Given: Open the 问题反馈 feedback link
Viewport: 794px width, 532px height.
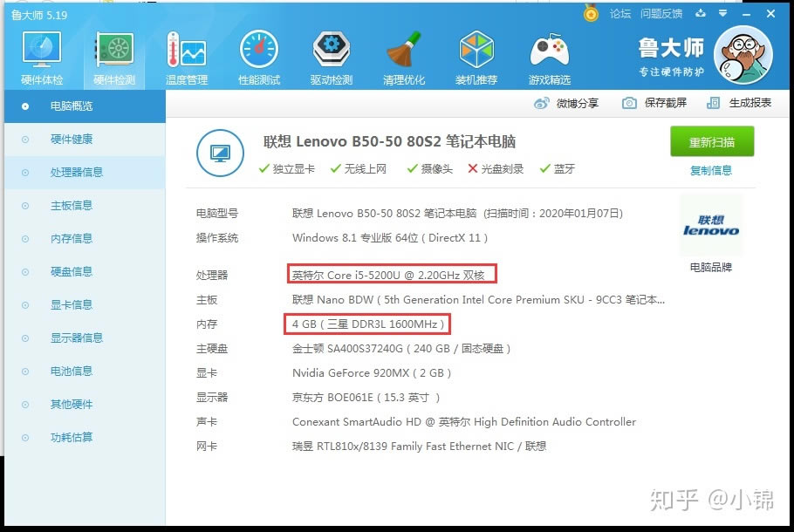Looking at the screenshot, I should click(x=661, y=14).
